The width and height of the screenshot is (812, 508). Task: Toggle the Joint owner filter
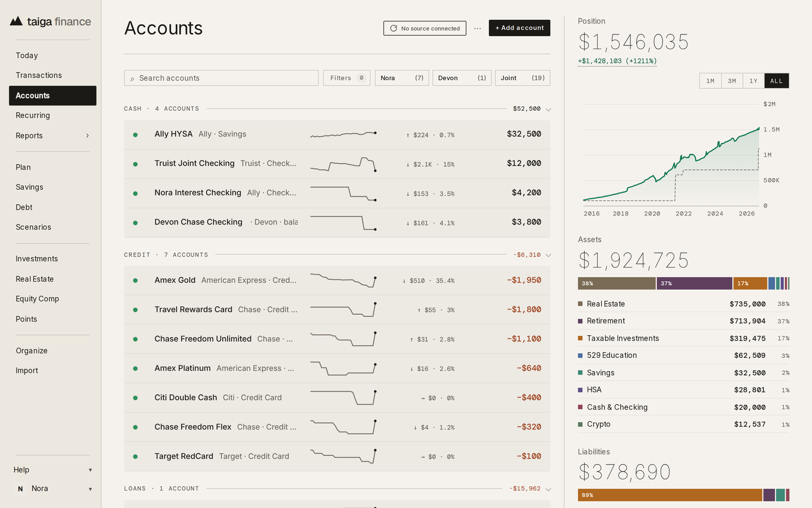coord(523,78)
